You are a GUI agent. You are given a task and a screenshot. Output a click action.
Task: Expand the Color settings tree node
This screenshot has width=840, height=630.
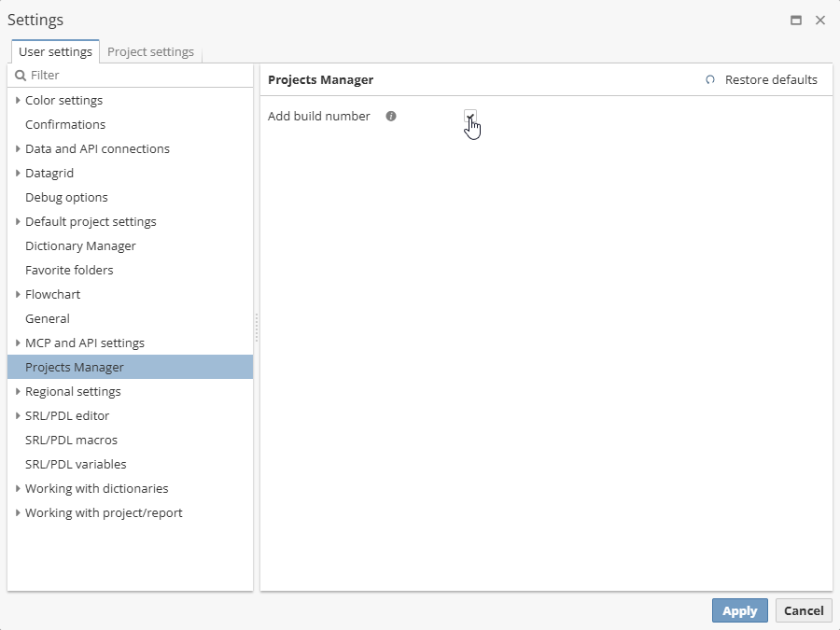pyautogui.click(x=18, y=101)
